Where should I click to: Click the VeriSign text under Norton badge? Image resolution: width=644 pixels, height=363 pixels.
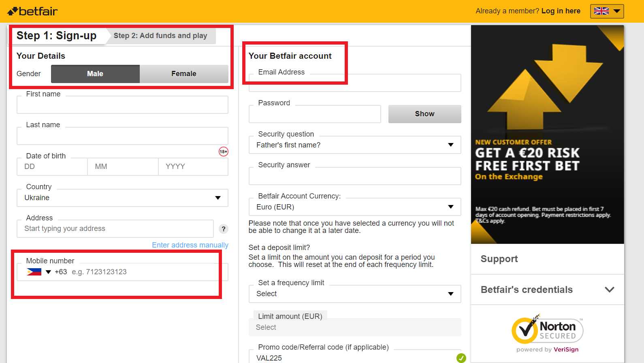pos(566,349)
